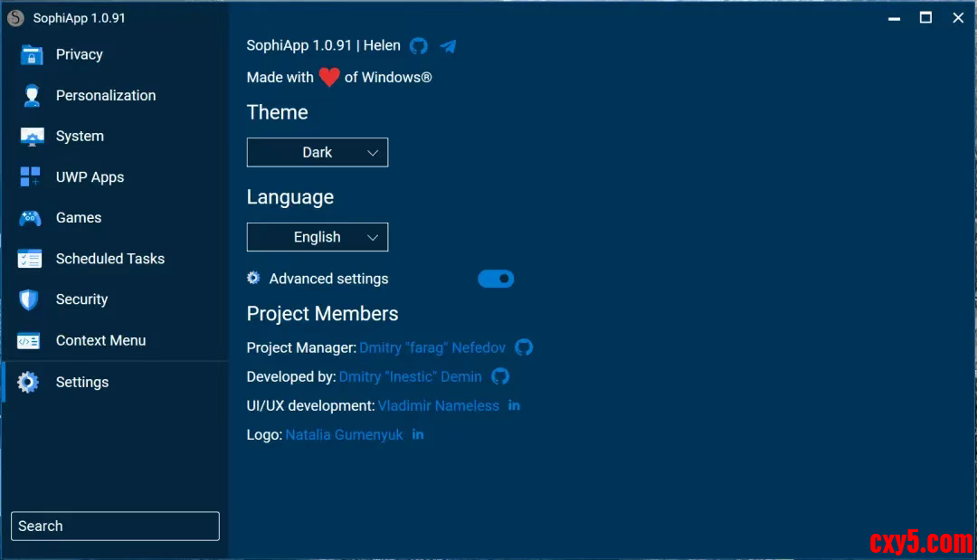Click Natalia Gumenyuk's LinkedIn icon
Viewport: 977px width, 560px height.
[418, 434]
